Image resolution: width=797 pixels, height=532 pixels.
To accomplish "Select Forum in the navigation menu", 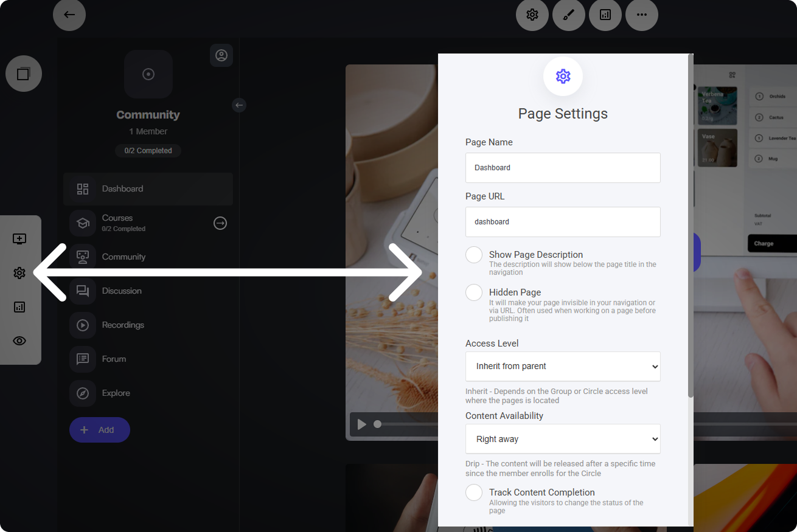I will (x=114, y=359).
